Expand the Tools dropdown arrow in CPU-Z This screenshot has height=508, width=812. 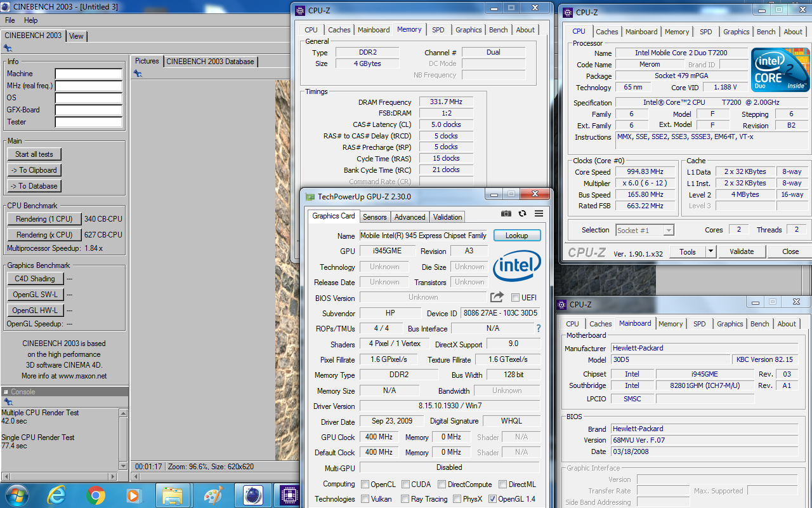[x=711, y=251]
